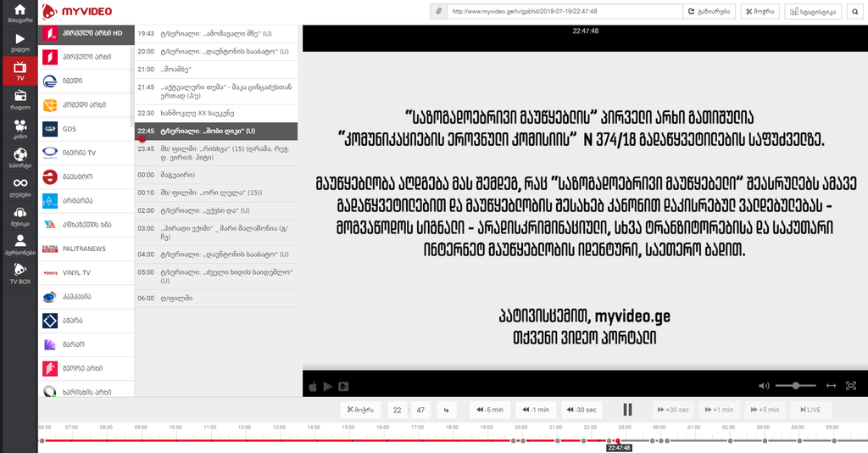
Task: Select the 06:00 program entry
Action: (216, 298)
